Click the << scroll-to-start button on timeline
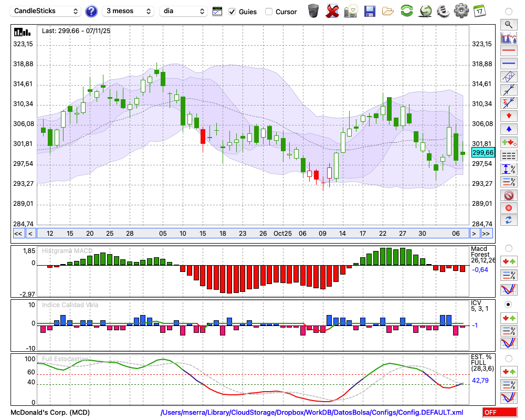The height and width of the screenshot is (420, 525). click(18, 234)
